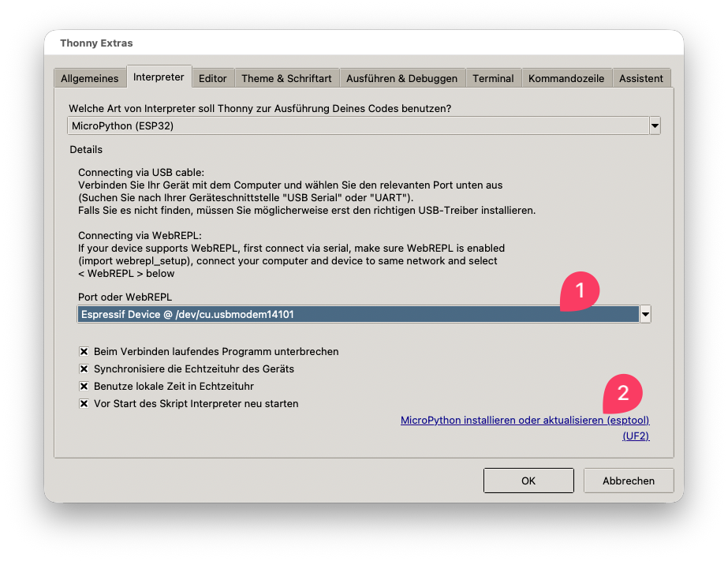Open the Editor tab
The image size is (728, 561).
(x=213, y=78)
